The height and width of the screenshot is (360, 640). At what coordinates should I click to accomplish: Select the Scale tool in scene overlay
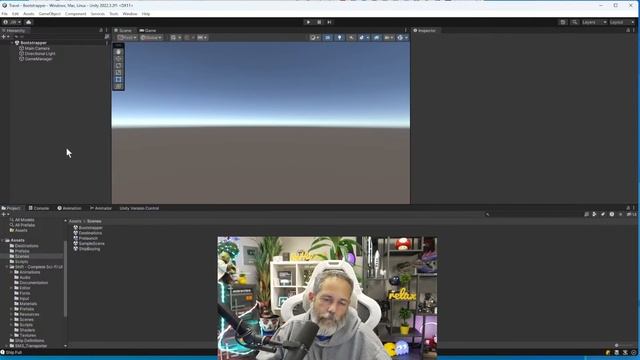coord(118,73)
